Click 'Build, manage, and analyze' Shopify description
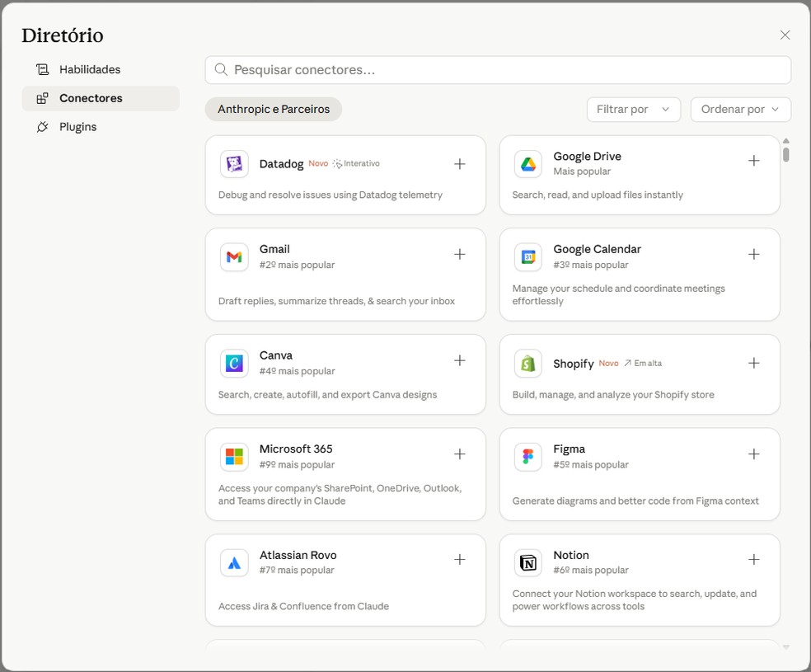 [x=613, y=395]
